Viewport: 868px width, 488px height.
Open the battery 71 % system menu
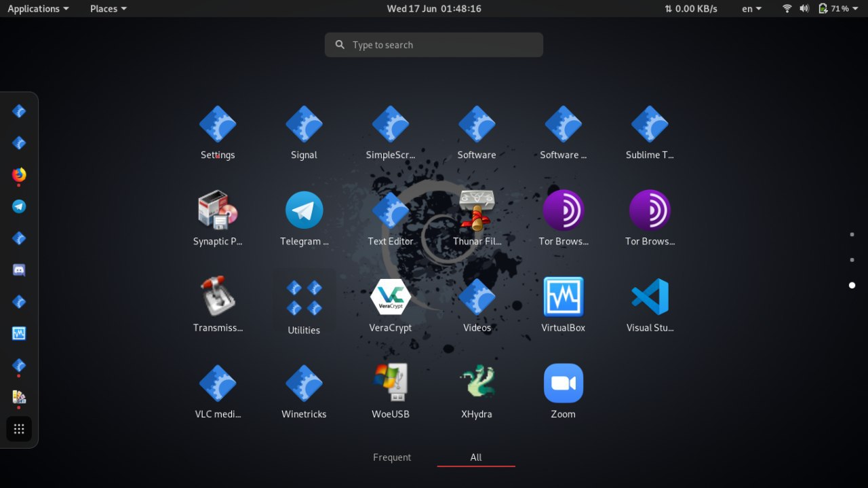point(837,8)
